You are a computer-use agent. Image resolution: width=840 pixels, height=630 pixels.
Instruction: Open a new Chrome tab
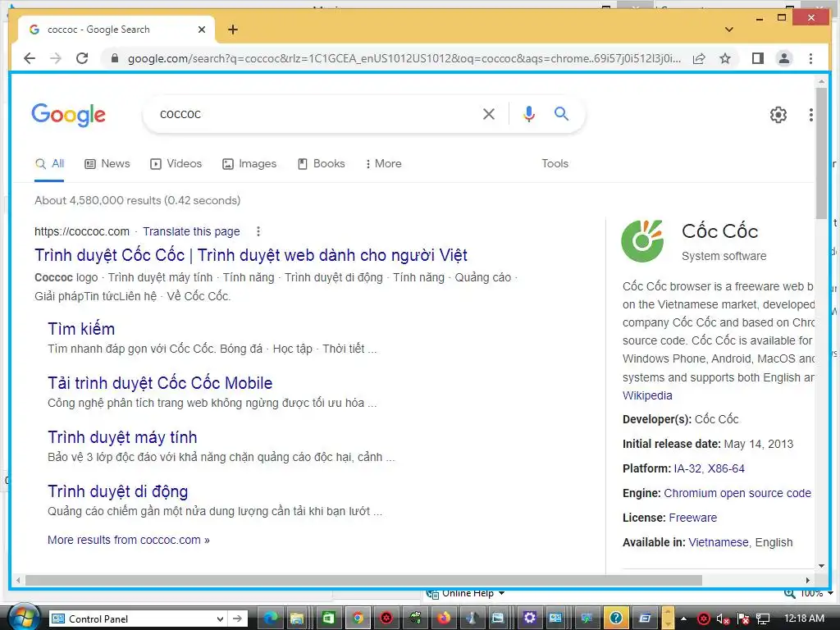(232, 30)
